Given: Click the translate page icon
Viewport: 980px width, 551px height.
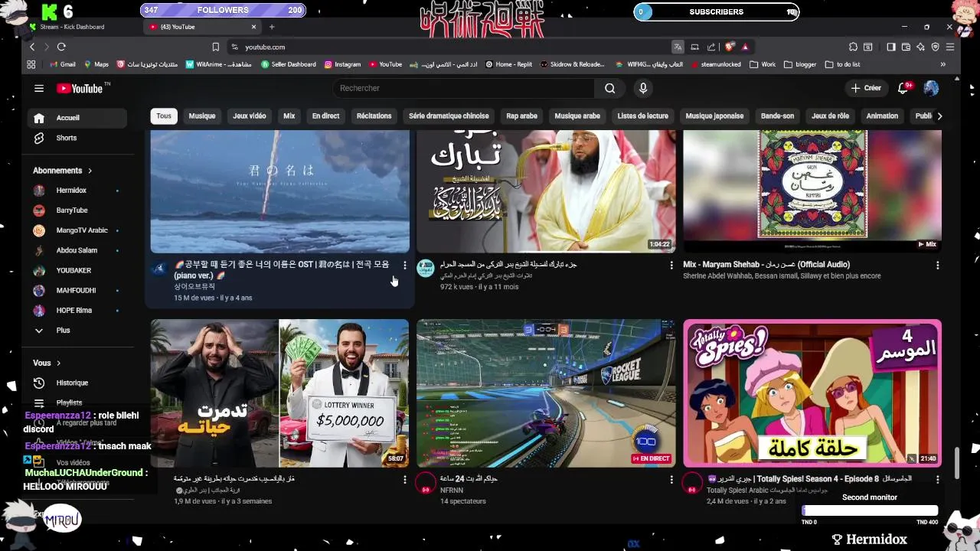Looking at the screenshot, I should click(x=678, y=47).
